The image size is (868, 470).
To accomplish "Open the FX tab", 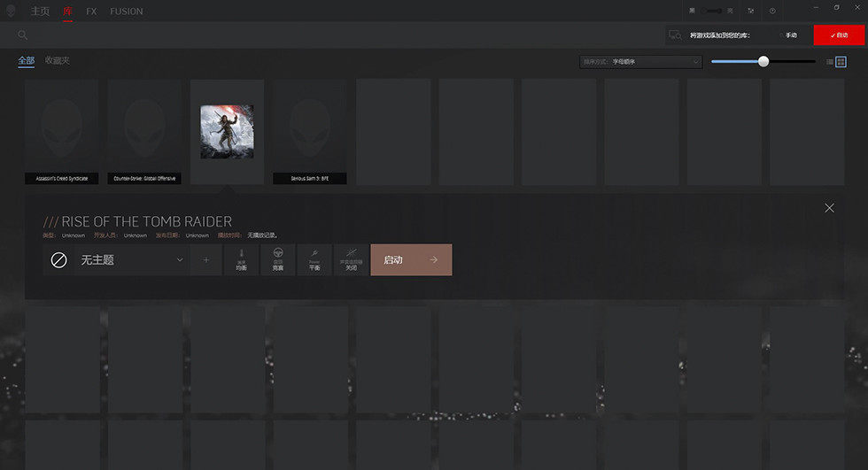I will click(91, 12).
